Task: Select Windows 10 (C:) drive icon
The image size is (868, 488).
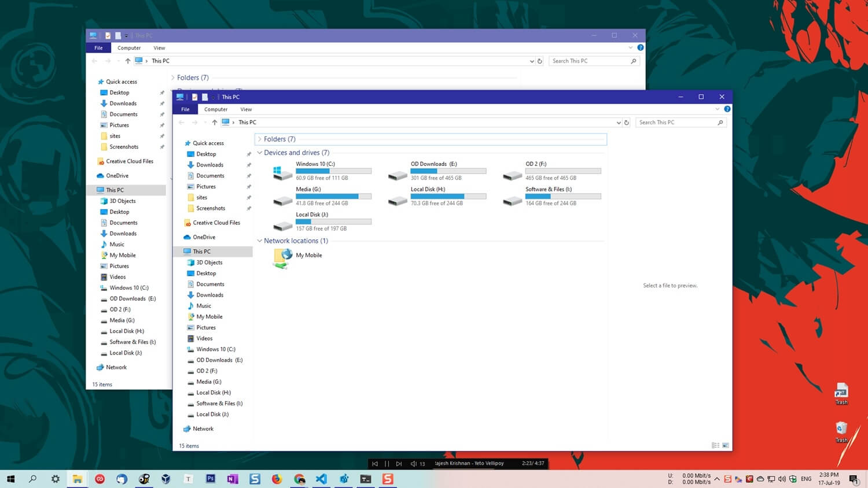Action: [x=281, y=171]
